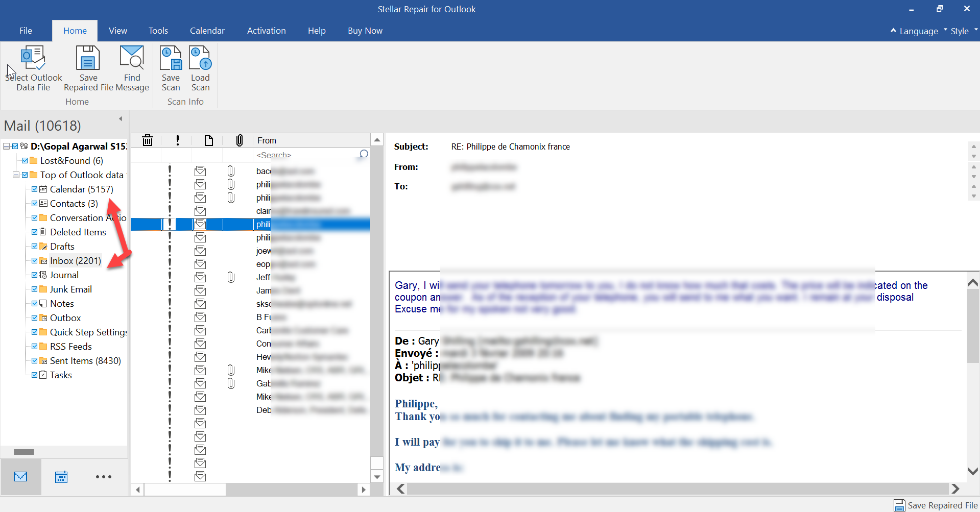The height and width of the screenshot is (512, 980).
Task: Click envelope icon on B F message row
Action: tap(200, 317)
